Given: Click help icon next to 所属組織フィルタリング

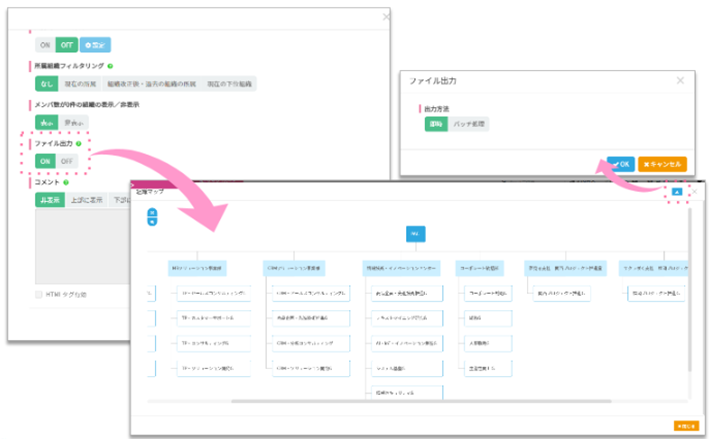Looking at the screenshot, I should 110,66.
